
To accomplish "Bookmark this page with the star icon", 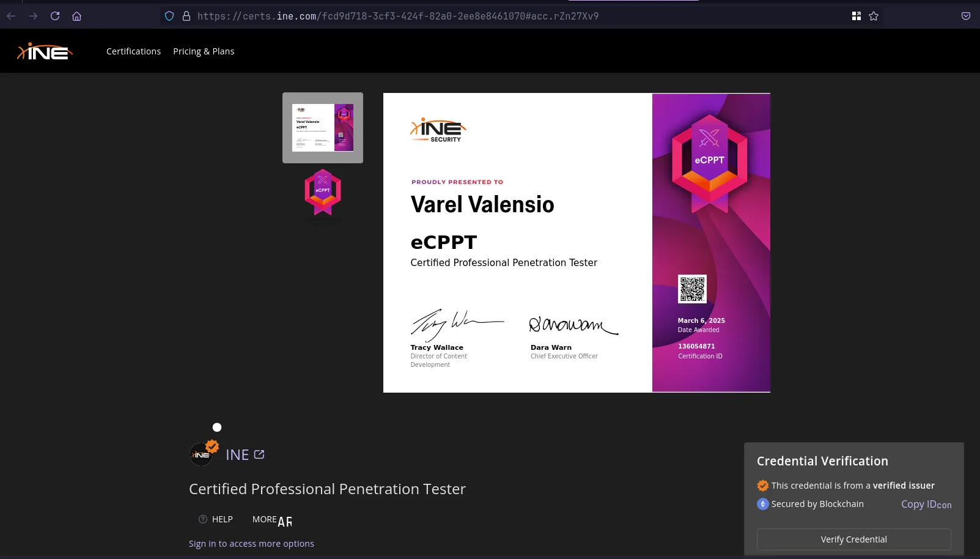I will pos(874,16).
